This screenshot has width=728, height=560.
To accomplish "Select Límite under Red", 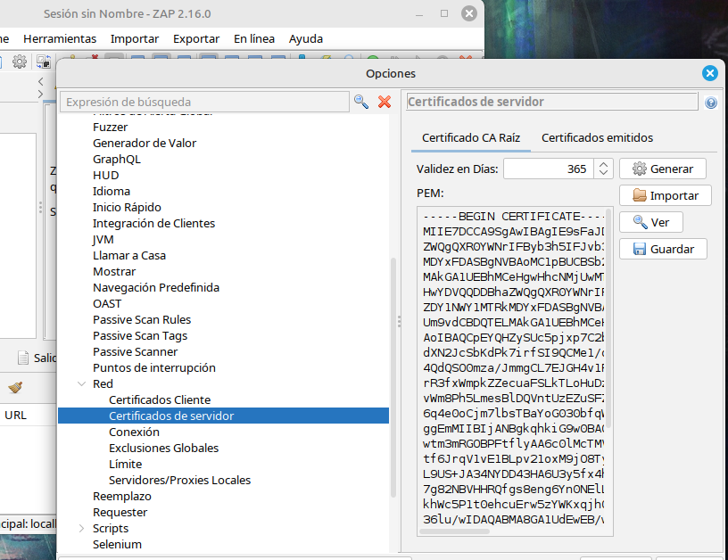I will (126, 464).
